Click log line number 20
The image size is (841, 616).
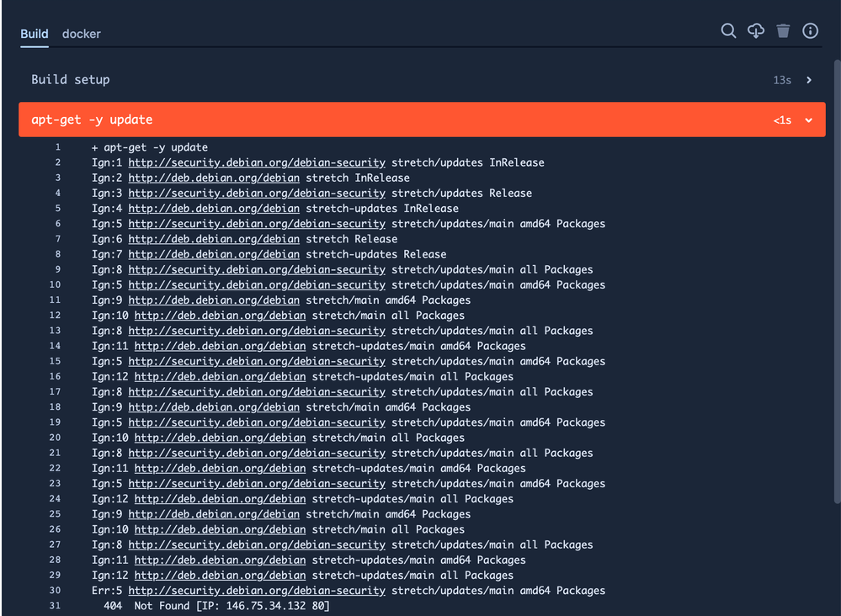(55, 438)
